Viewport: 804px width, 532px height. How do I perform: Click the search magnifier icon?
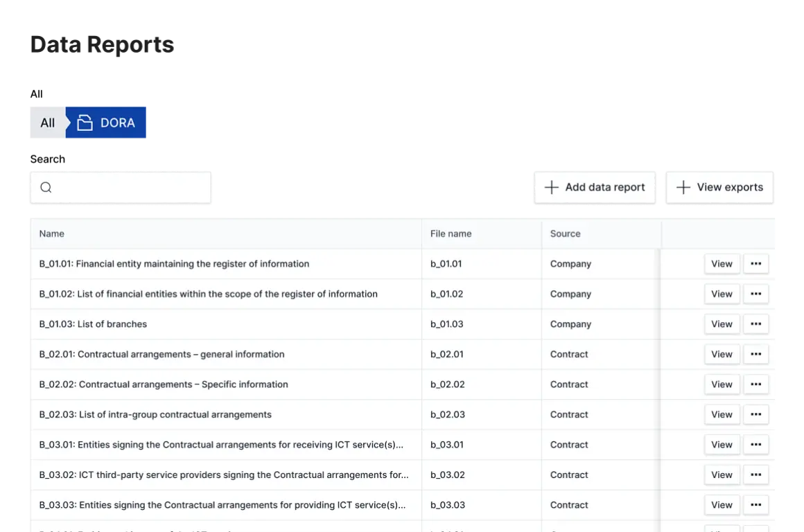46,188
